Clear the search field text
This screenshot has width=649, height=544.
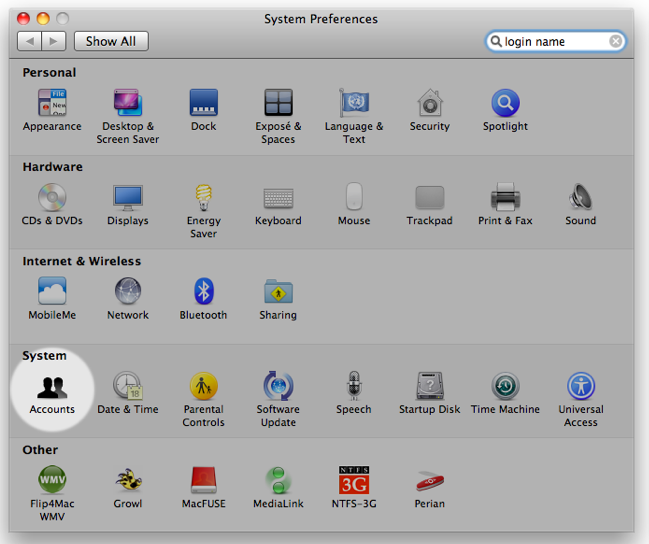click(x=616, y=42)
